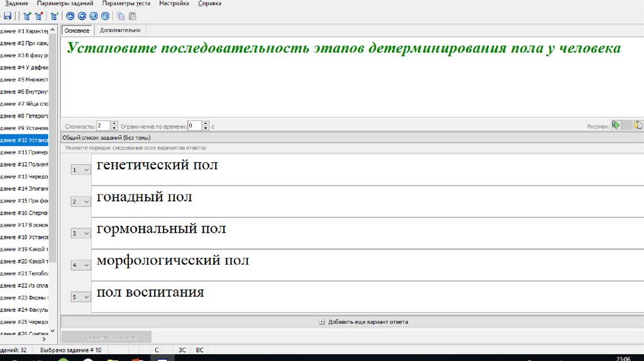Click the Ограничение по времени input field
The width and height of the screenshot is (644, 361).
(x=194, y=126)
